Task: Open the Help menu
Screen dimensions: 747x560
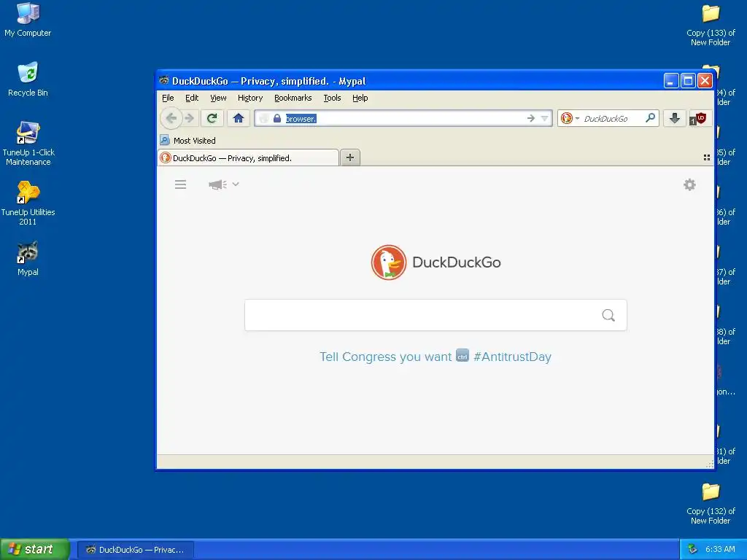Action: click(360, 98)
